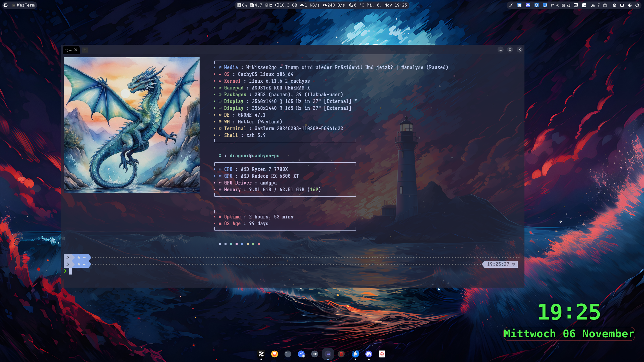Image resolution: width=644 pixels, height=362 pixels.
Task: Open the power menu in top bar
Action: tap(637, 5)
